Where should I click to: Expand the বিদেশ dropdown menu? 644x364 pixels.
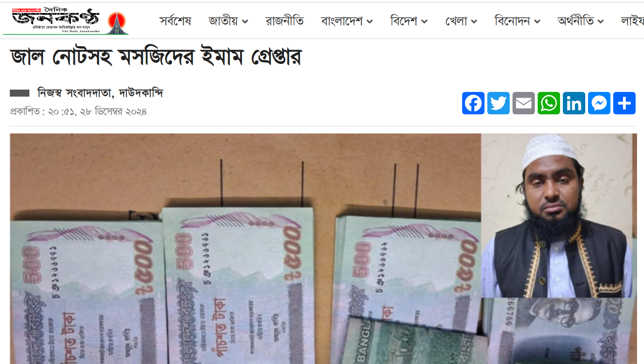(x=409, y=21)
